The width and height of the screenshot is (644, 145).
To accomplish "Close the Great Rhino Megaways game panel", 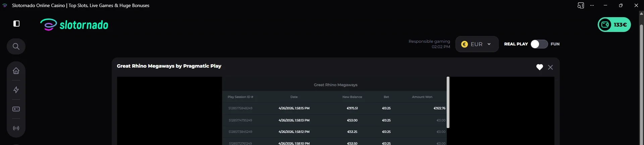I will tap(550, 67).
